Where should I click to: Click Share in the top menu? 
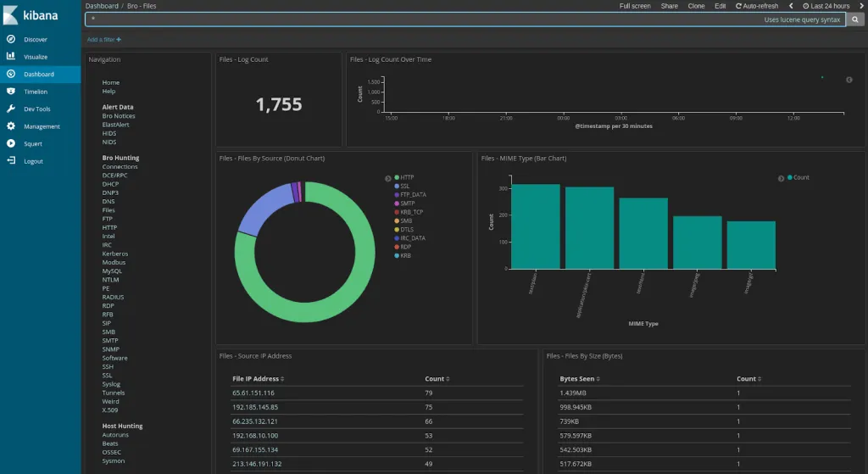point(669,6)
